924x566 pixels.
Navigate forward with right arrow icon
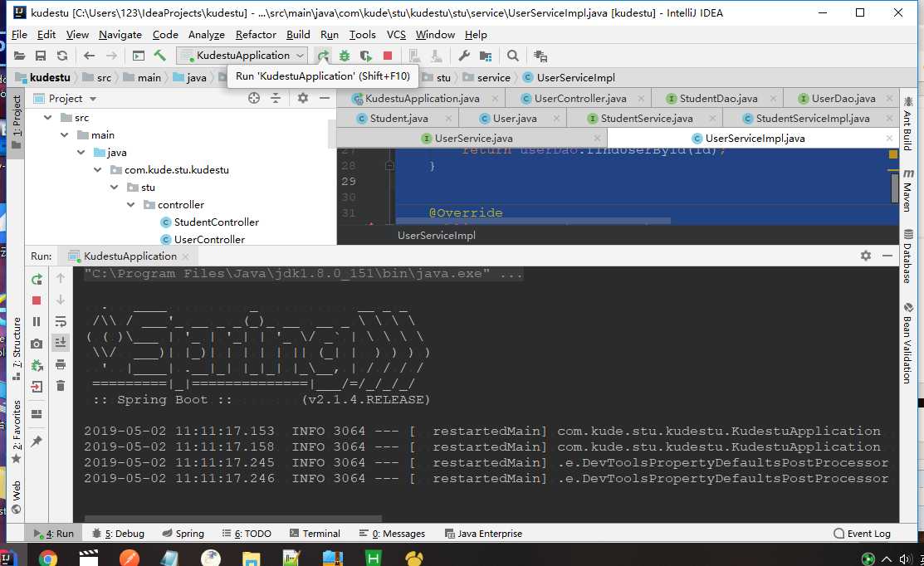coord(111,56)
